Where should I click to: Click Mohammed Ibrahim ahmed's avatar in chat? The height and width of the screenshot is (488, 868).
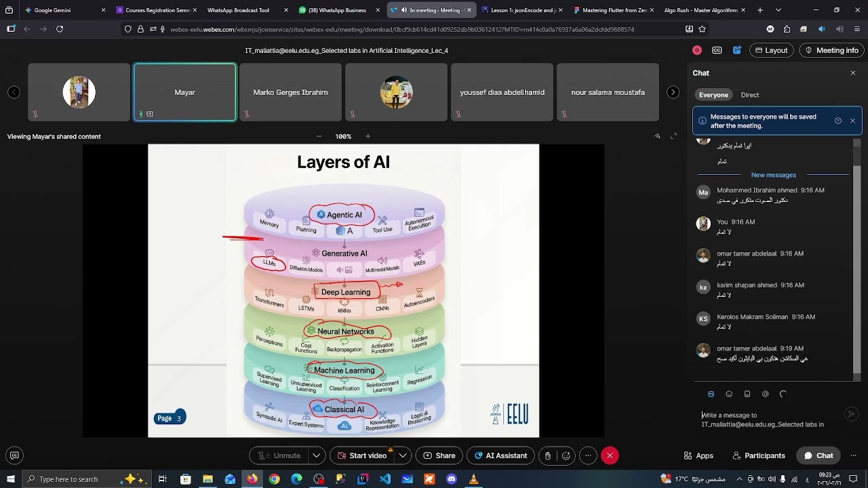click(x=703, y=192)
